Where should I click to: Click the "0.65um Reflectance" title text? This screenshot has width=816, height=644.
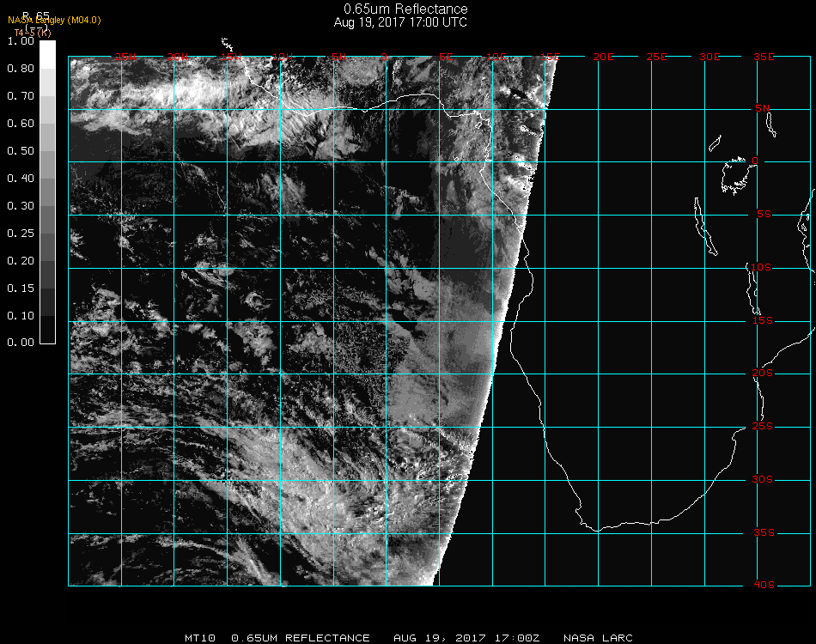pyautogui.click(x=405, y=9)
